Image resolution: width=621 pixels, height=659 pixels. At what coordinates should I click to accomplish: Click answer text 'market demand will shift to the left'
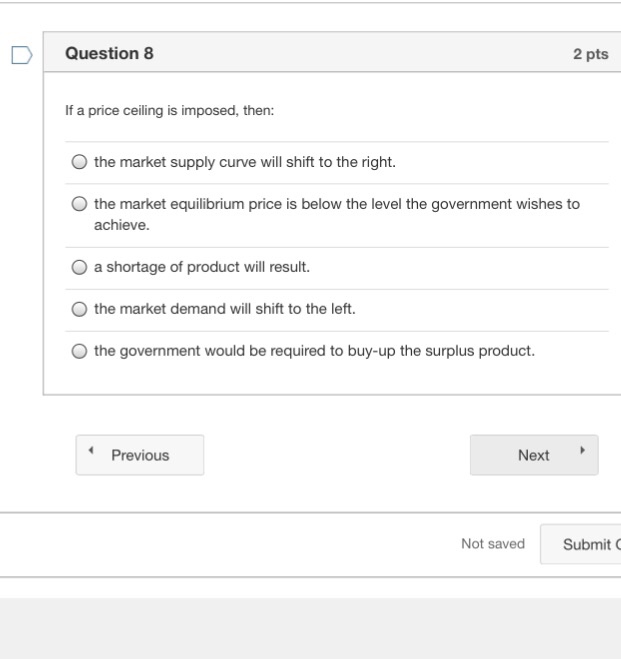(225, 309)
